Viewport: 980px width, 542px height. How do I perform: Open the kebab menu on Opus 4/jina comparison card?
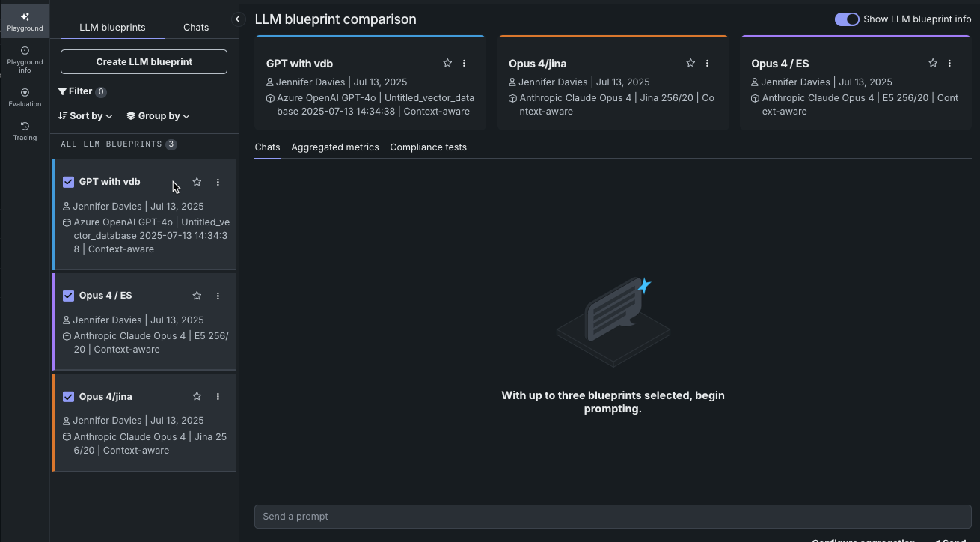[x=707, y=64]
